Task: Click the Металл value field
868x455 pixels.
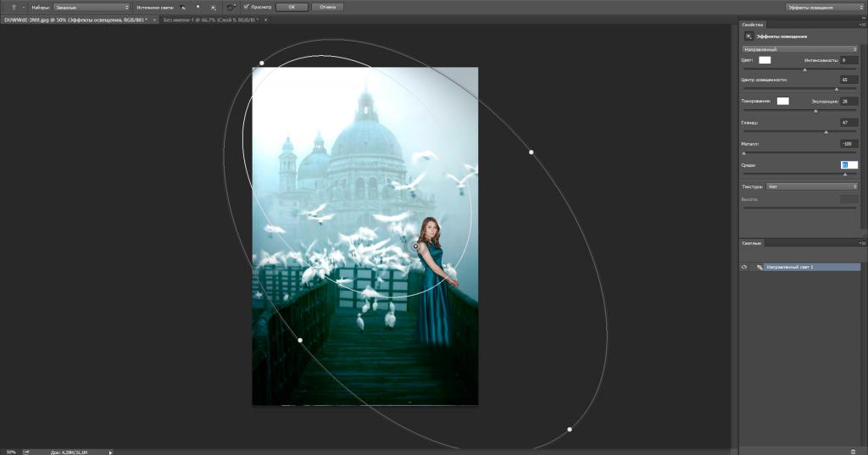Action: point(849,144)
